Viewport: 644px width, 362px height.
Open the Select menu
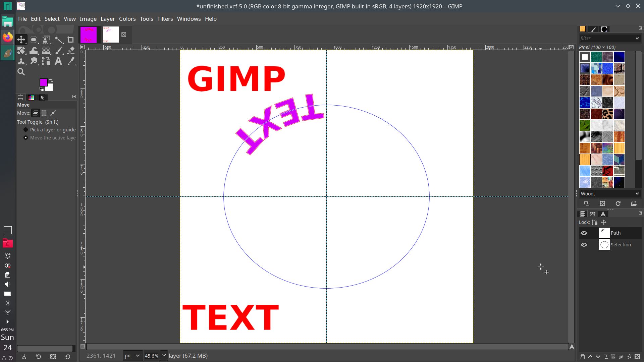(x=52, y=19)
